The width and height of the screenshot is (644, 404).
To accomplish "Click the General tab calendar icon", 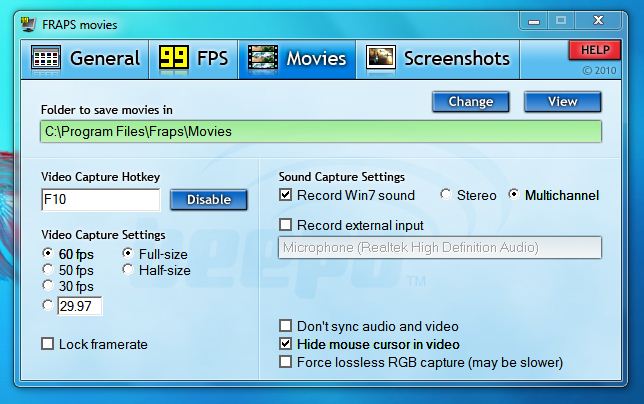I will 46,58.
